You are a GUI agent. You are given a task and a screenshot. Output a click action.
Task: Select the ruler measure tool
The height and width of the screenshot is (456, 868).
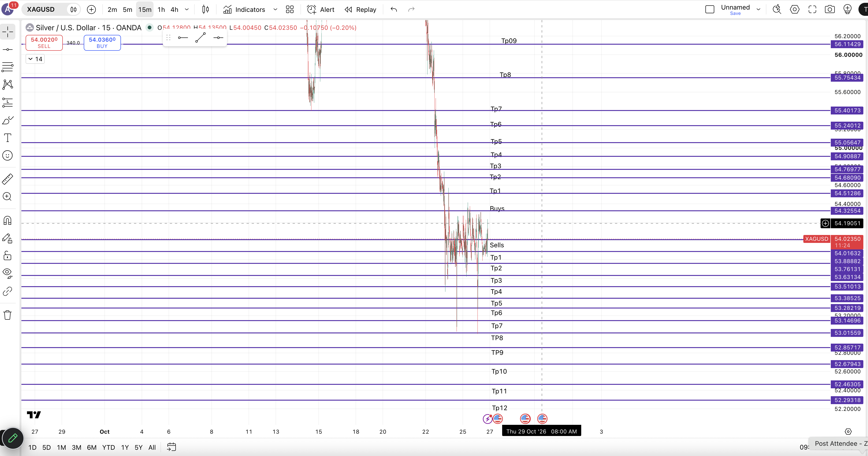point(7,179)
